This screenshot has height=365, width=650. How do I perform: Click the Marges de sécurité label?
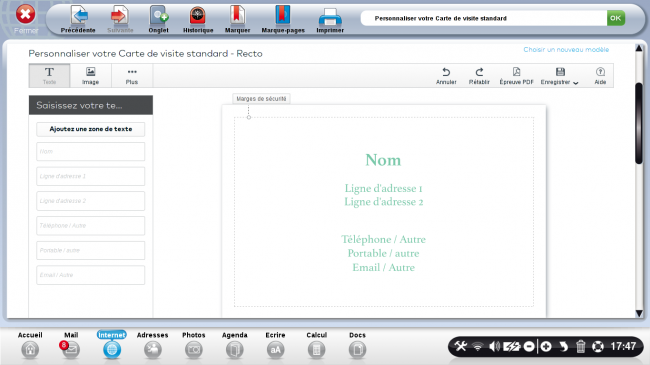click(x=261, y=99)
